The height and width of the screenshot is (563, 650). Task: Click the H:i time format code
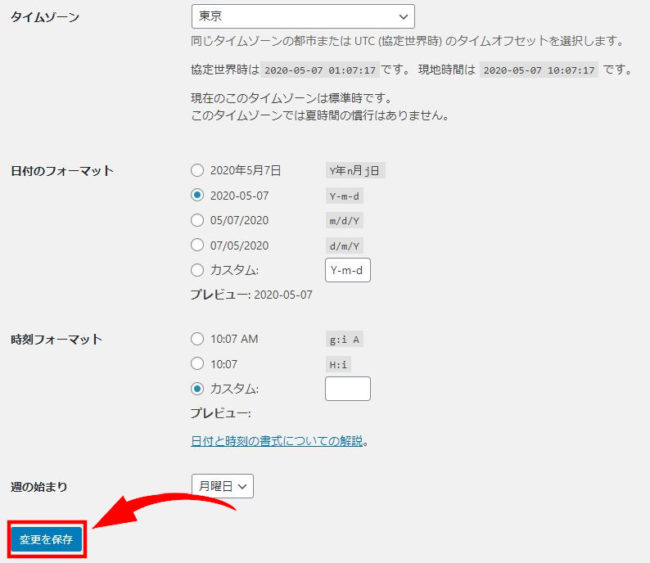click(x=340, y=365)
